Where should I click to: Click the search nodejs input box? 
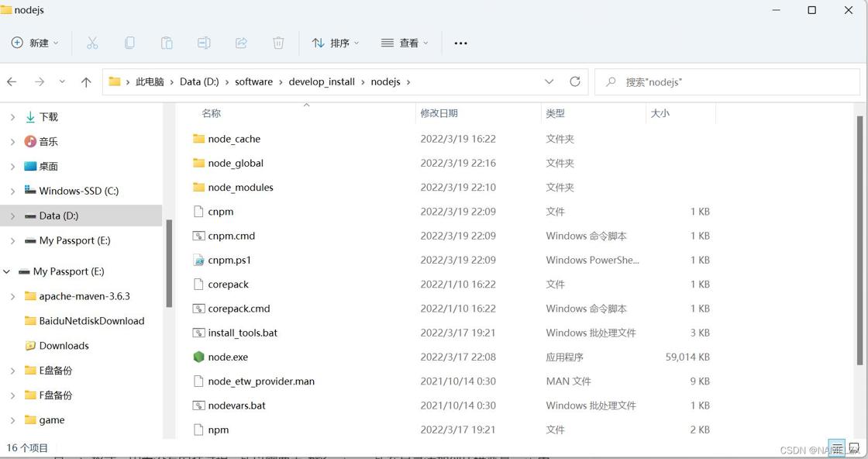pyautogui.click(x=727, y=82)
